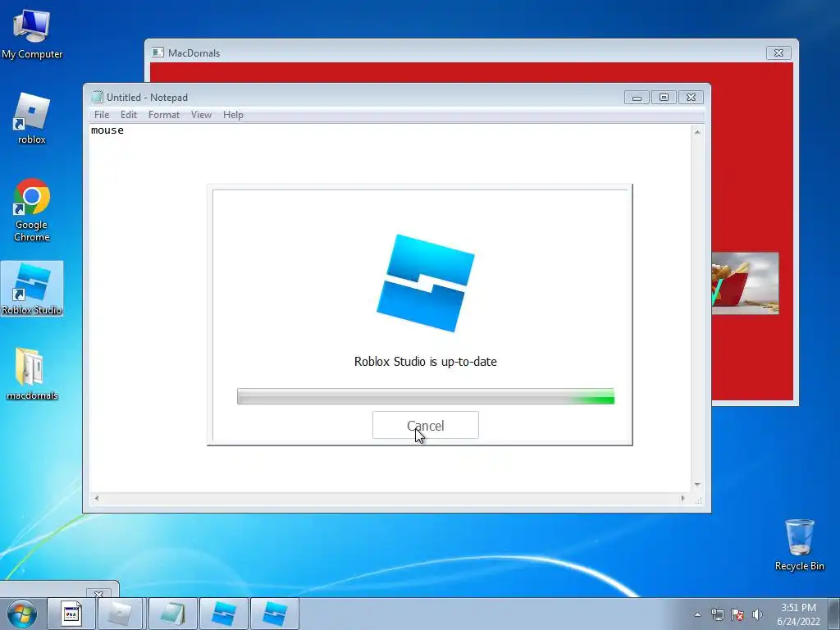Open the Notepad View menu
This screenshot has height=630, width=840.
[x=202, y=115]
